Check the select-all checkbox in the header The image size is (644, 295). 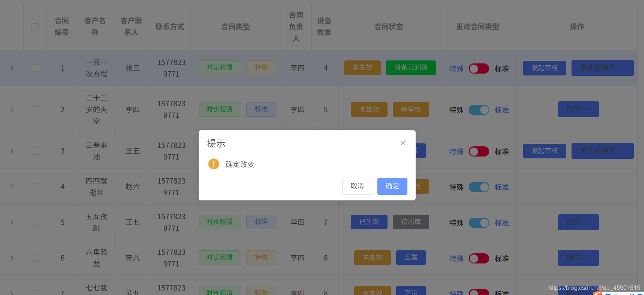(35, 27)
